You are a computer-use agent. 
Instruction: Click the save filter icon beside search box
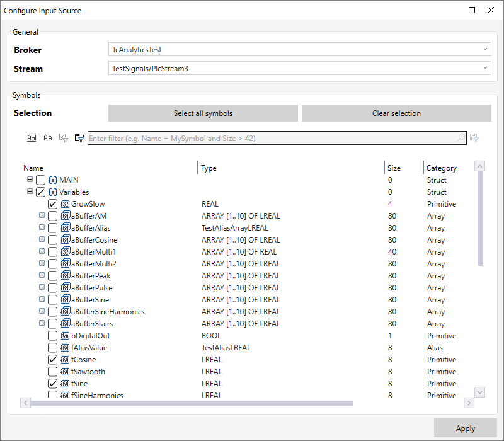[474, 138]
